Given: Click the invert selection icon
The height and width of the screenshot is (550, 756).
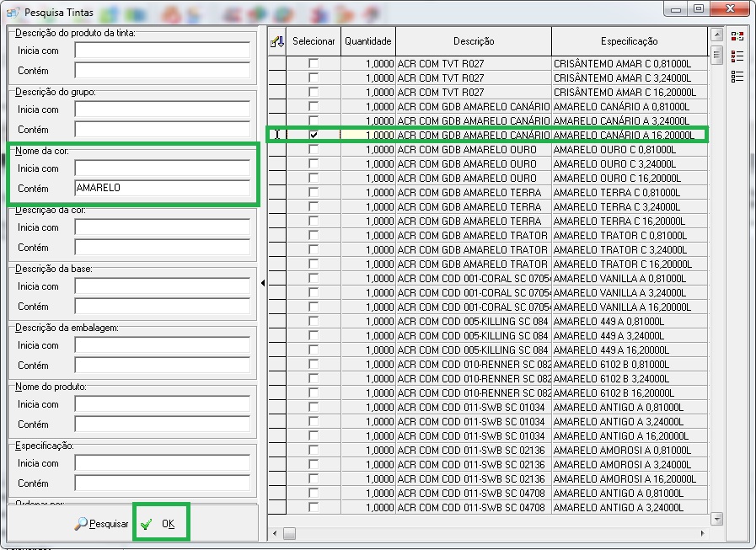Looking at the screenshot, I should pos(737,36).
